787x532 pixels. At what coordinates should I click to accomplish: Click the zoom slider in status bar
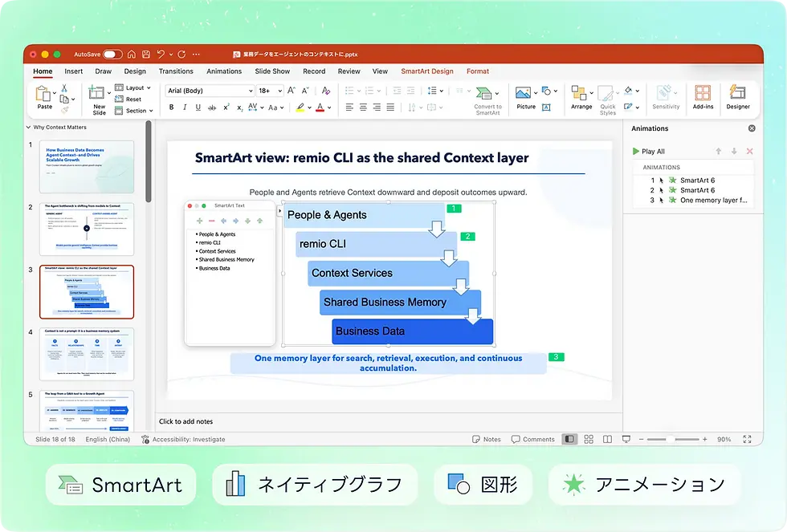coord(673,439)
